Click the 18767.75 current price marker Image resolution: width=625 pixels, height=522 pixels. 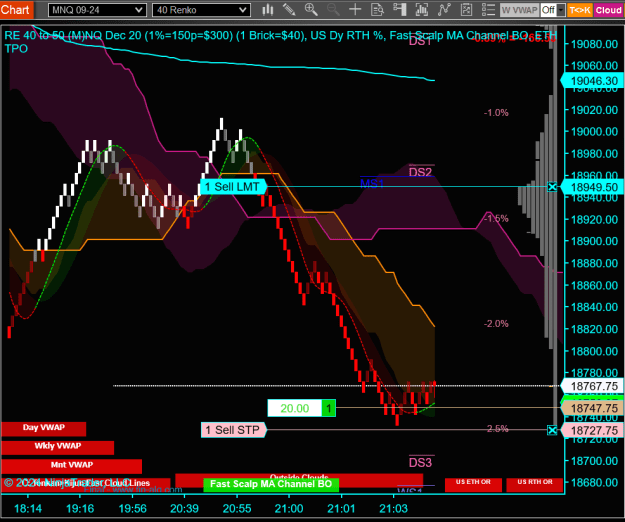(592, 386)
